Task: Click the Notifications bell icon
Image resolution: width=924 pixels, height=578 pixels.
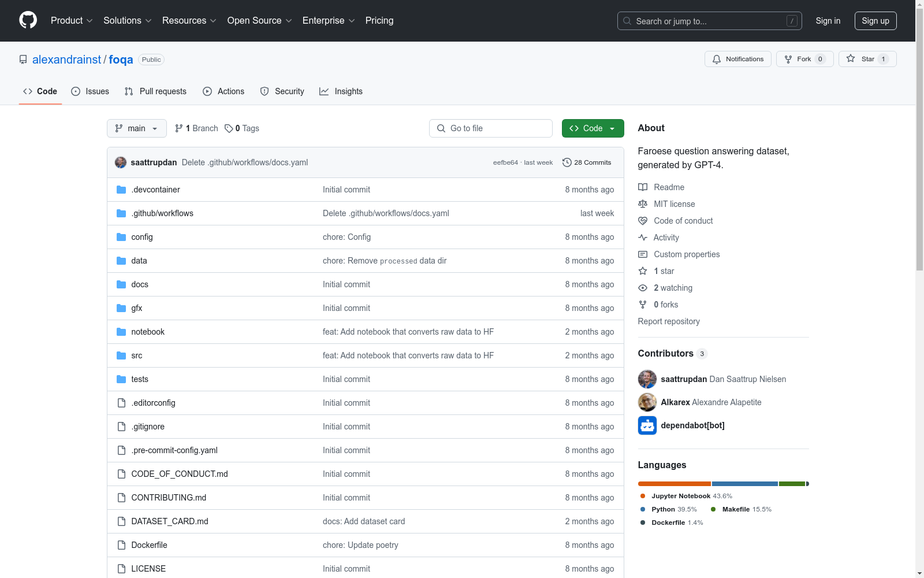Action: pyautogui.click(x=717, y=59)
